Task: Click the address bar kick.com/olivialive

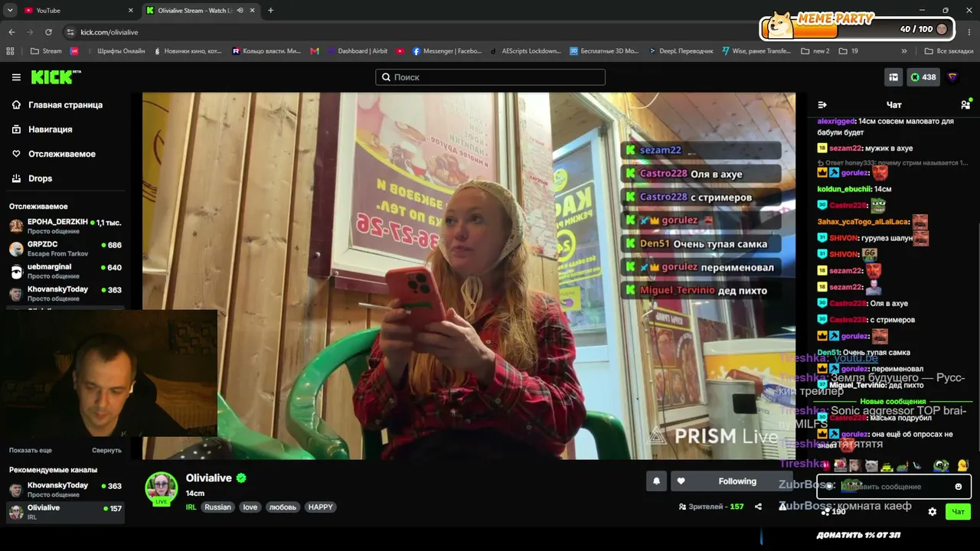Action: tap(109, 32)
